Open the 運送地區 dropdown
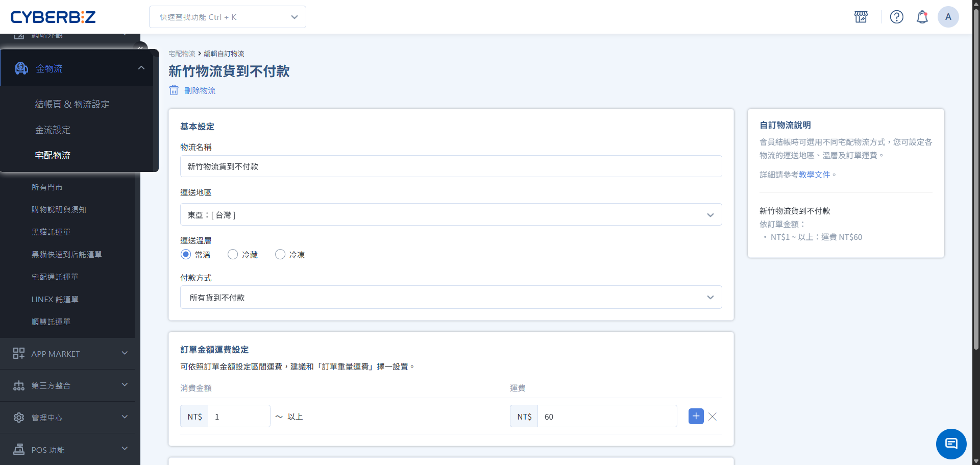The image size is (980, 465). [x=451, y=215]
